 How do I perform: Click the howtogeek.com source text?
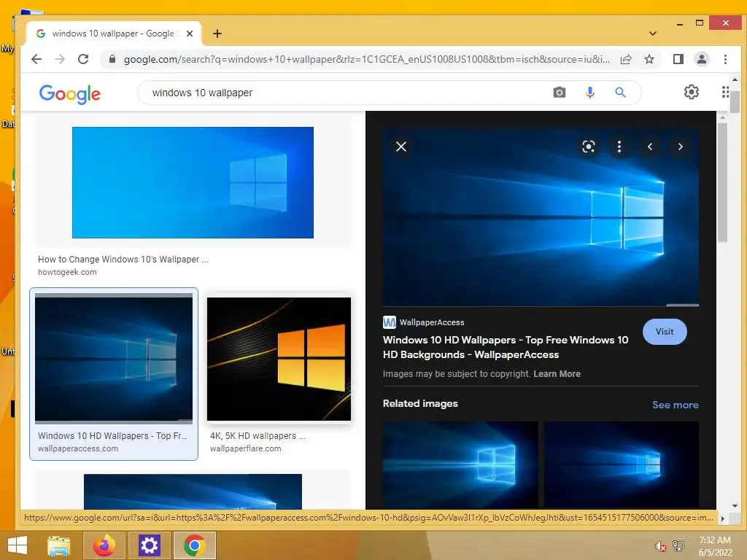click(x=67, y=273)
